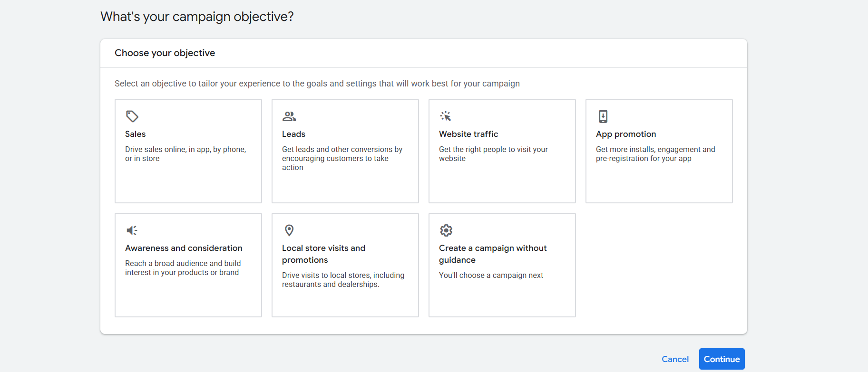Image resolution: width=868 pixels, height=372 pixels.
Task: Choose the Leads objective title
Action: pos(293,134)
